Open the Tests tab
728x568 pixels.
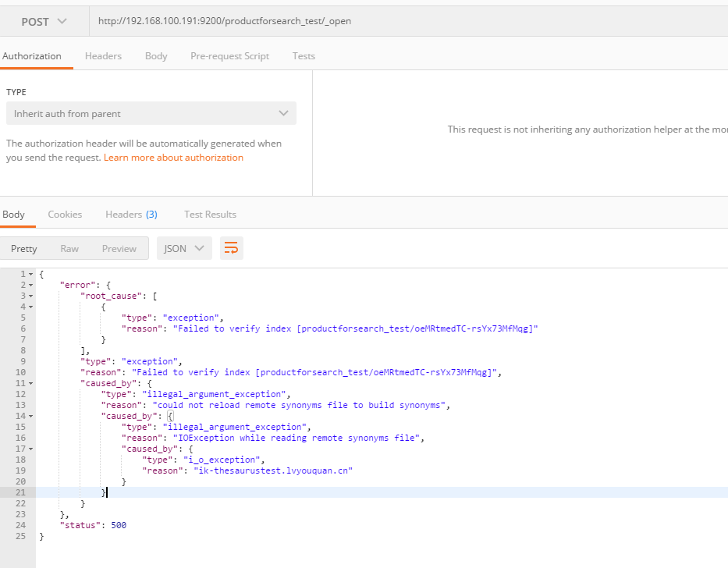304,56
